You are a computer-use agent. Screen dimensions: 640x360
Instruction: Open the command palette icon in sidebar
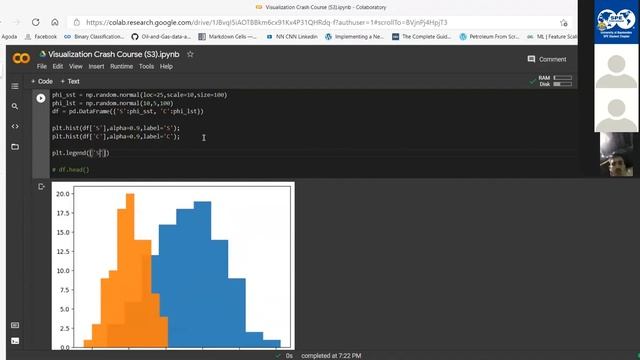click(15, 325)
